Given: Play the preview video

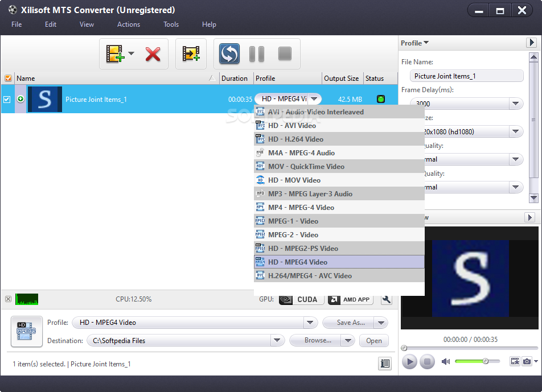Looking at the screenshot, I should [x=409, y=362].
